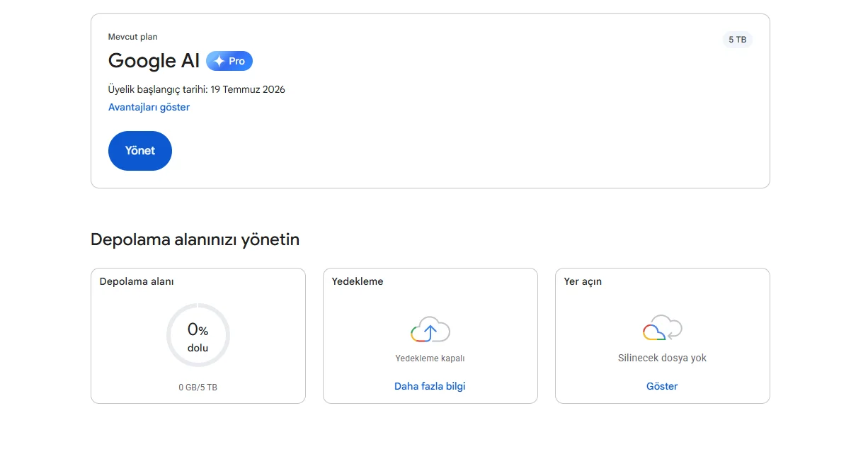Click the Mevcut plan label

(x=132, y=37)
